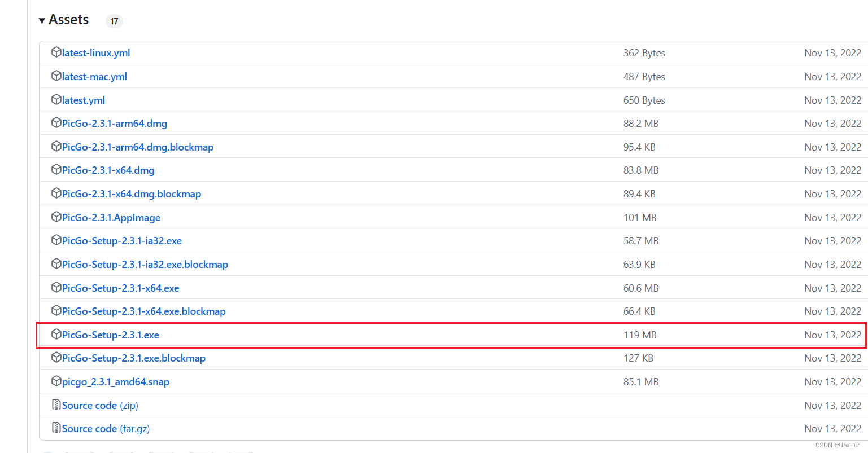
Task: Click the 58.7 MB size text
Action: (x=641, y=241)
